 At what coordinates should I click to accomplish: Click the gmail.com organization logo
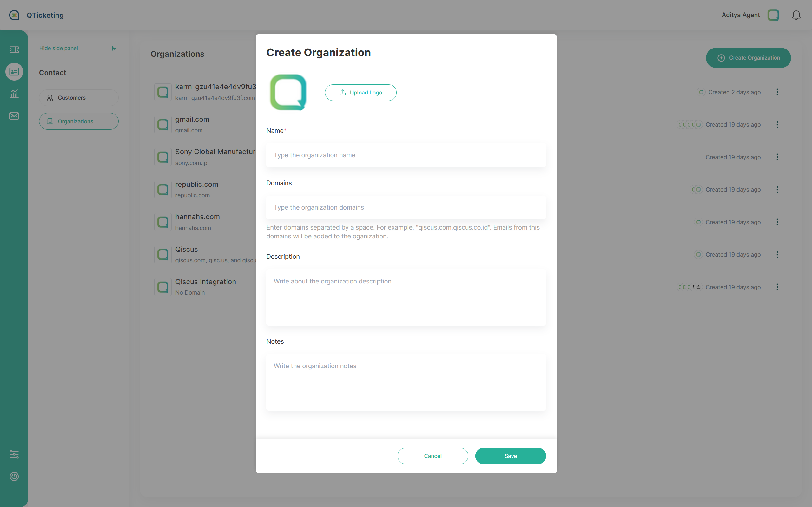(x=163, y=125)
